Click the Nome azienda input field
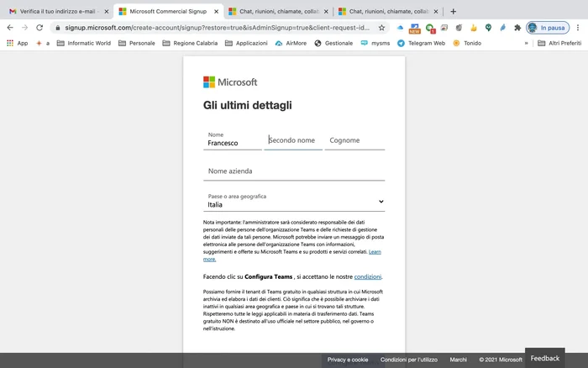 tap(294, 171)
